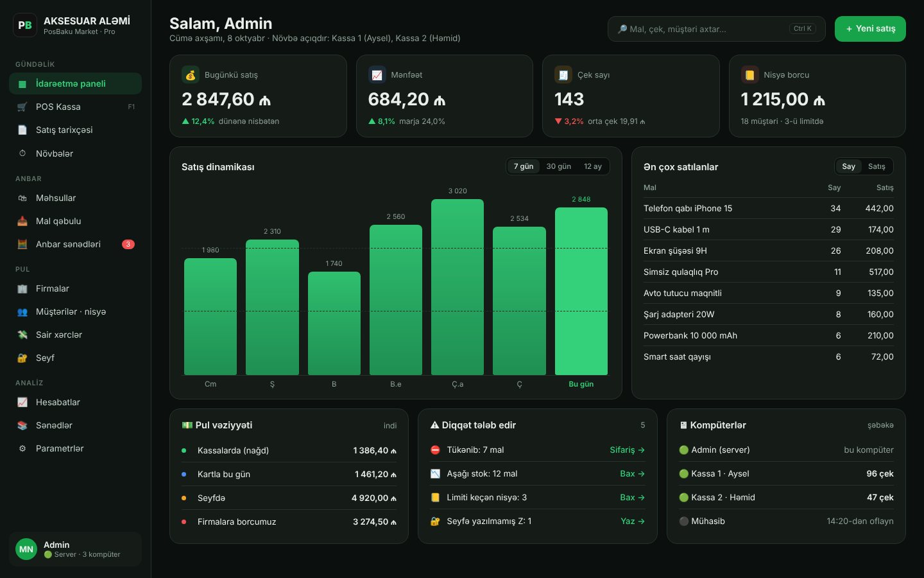Screen dimensions: 924x578
Task: Open the Hesabatlar chart icon
Action: point(22,402)
